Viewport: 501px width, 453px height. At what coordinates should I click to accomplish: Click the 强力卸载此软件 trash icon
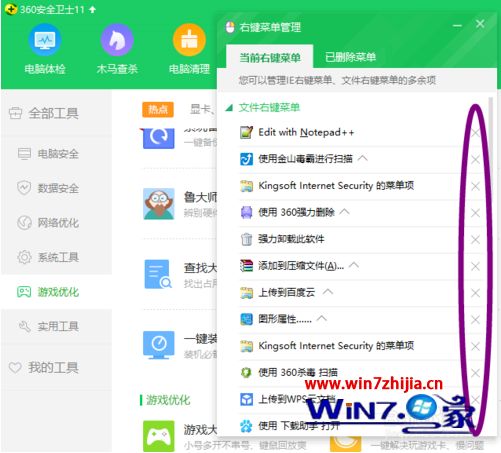point(246,239)
